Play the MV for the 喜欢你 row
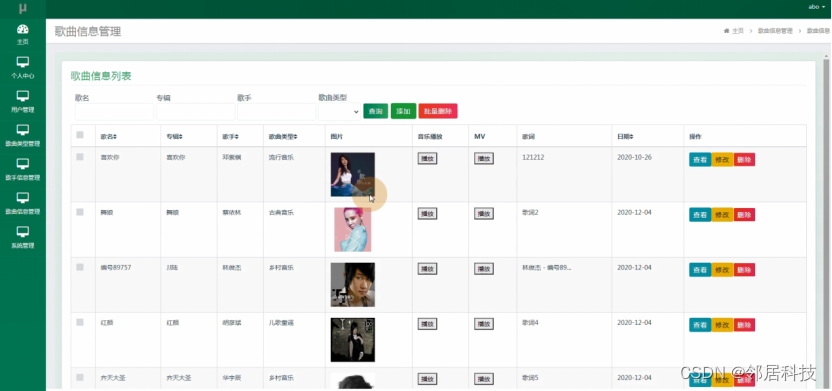 (484, 159)
